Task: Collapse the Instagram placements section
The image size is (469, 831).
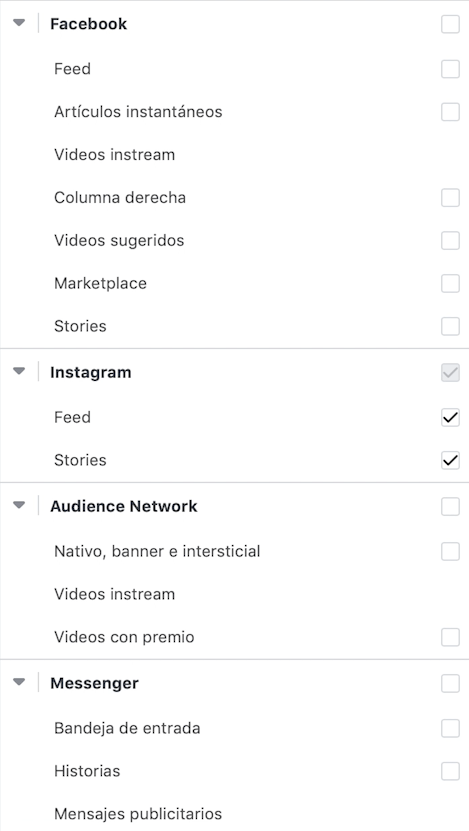Action: [19, 371]
